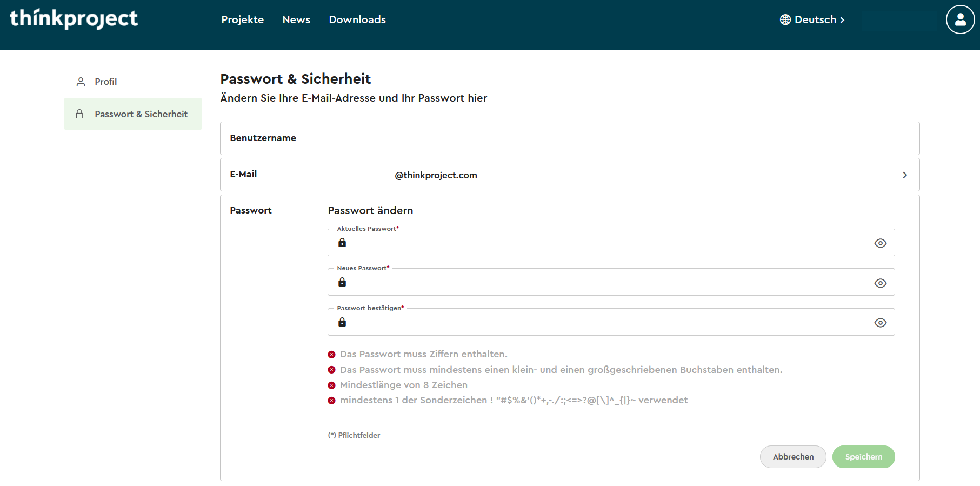Go to the Downloads page
980x486 pixels.
[x=357, y=19]
